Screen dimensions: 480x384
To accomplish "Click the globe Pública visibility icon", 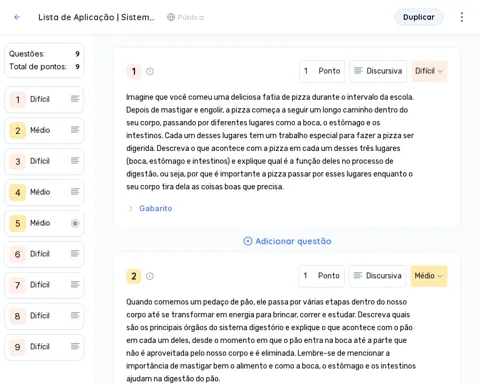I will (171, 17).
